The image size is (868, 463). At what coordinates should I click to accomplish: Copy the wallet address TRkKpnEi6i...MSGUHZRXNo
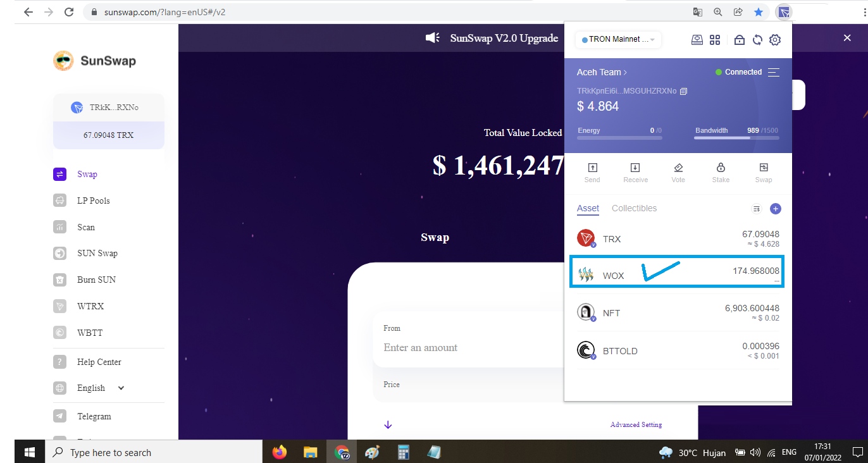[683, 91]
